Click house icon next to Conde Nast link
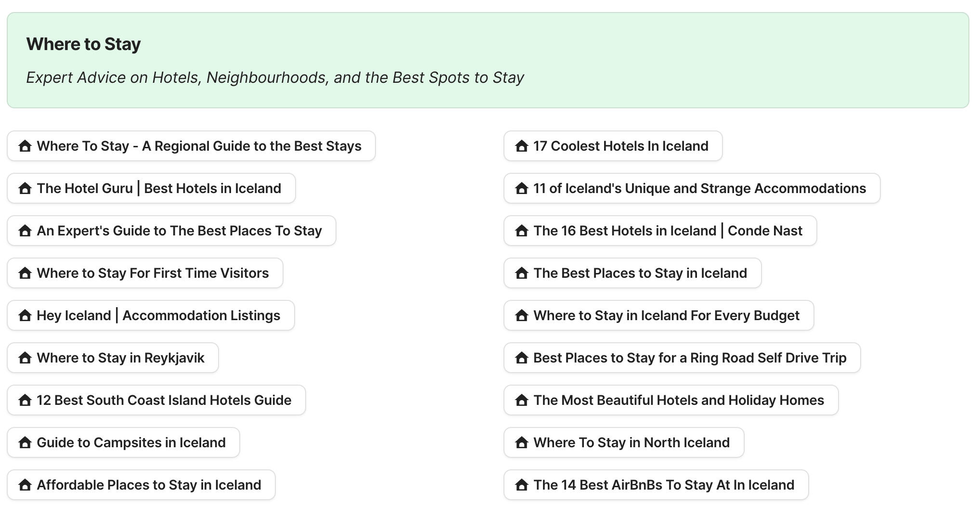Screen dimensions: 980x518 click(521, 231)
